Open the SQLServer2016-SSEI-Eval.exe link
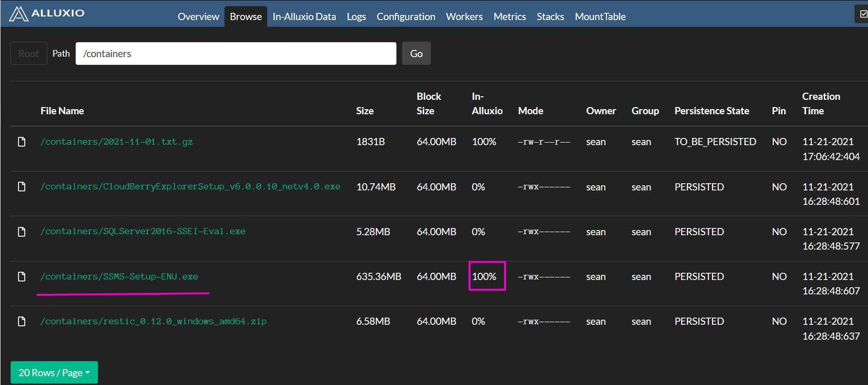 pyautogui.click(x=143, y=232)
